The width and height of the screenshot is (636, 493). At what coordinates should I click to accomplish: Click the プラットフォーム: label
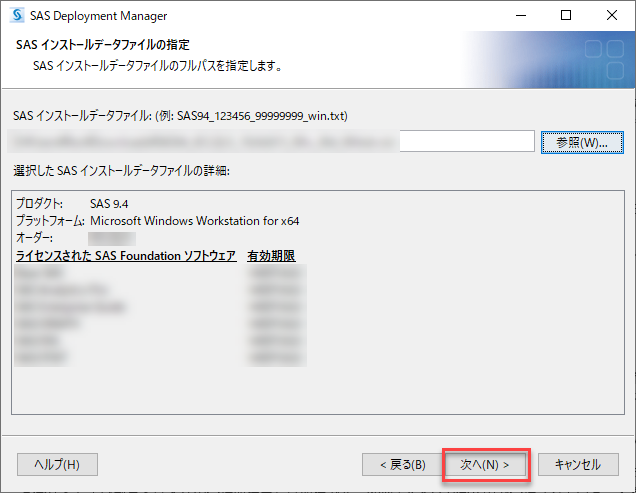point(50,221)
